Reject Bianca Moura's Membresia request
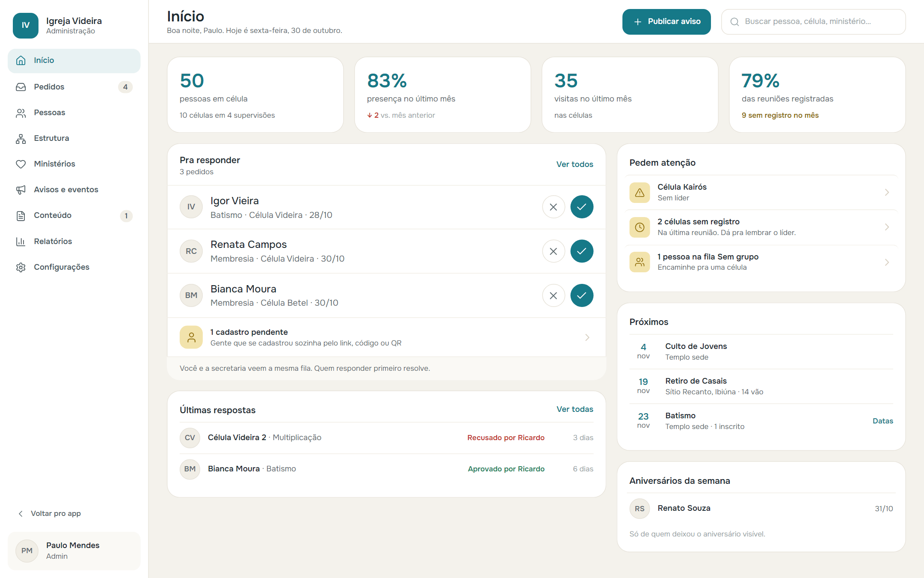 pyautogui.click(x=553, y=295)
